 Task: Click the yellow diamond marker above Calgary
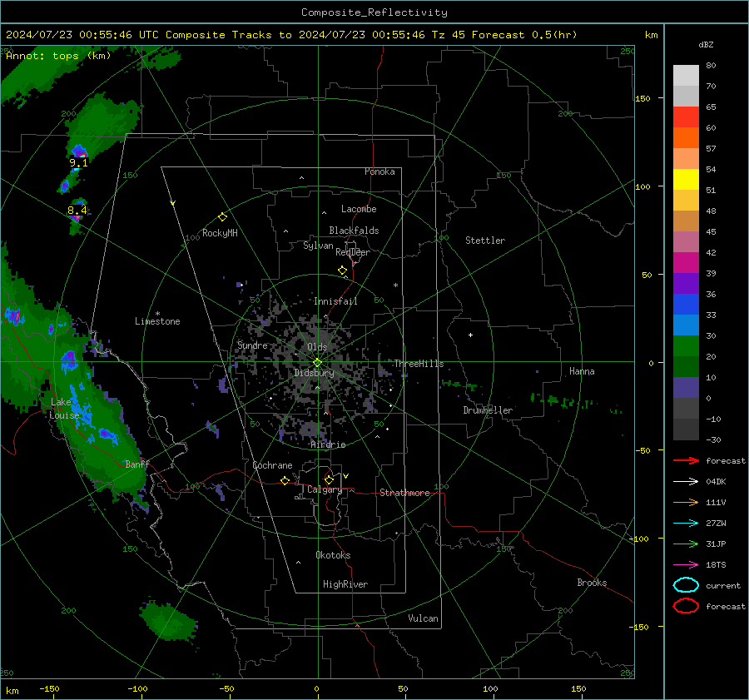coord(329,479)
